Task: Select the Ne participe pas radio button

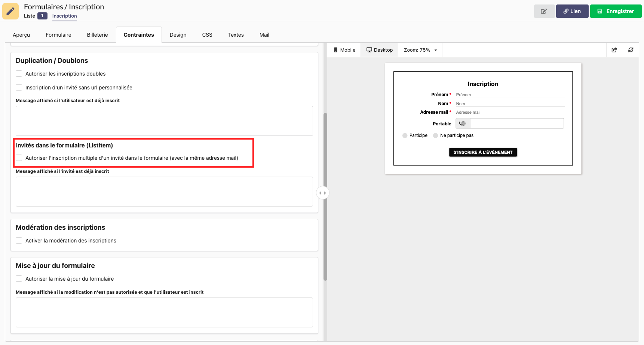Action: 435,135
